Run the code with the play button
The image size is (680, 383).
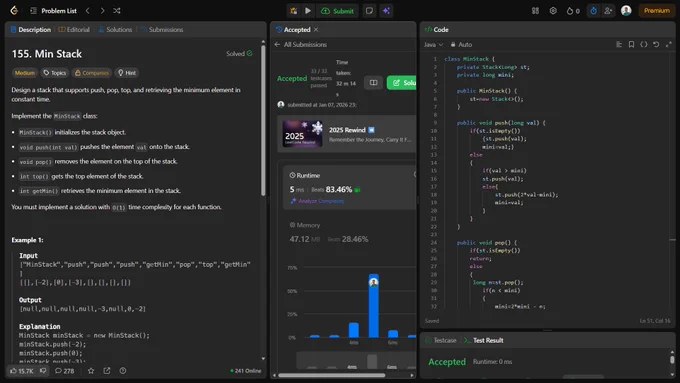308,11
